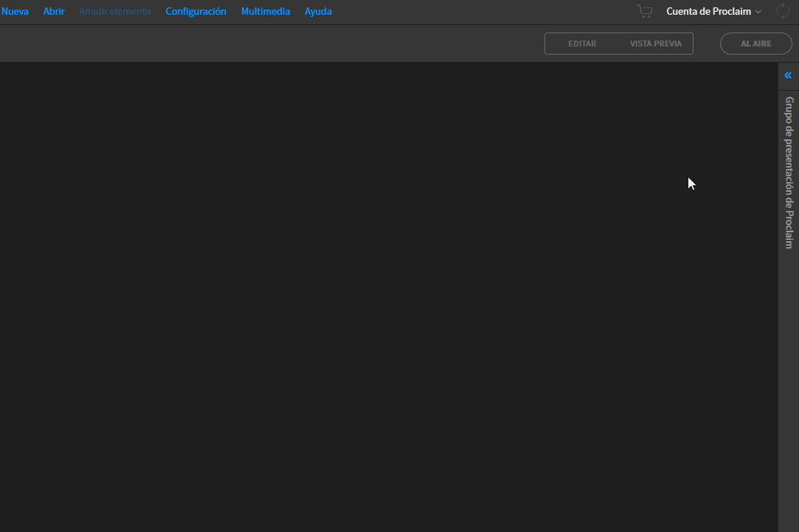This screenshot has width=799, height=532.
Task: Open Grupo de presentación de Proclaim panel
Action: (789, 172)
